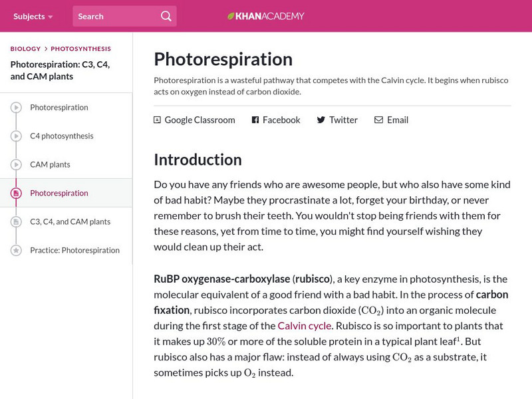The height and width of the screenshot is (399, 532).
Task: Open the Photosynthesis breadcrumb link
Action: pyautogui.click(x=80, y=49)
